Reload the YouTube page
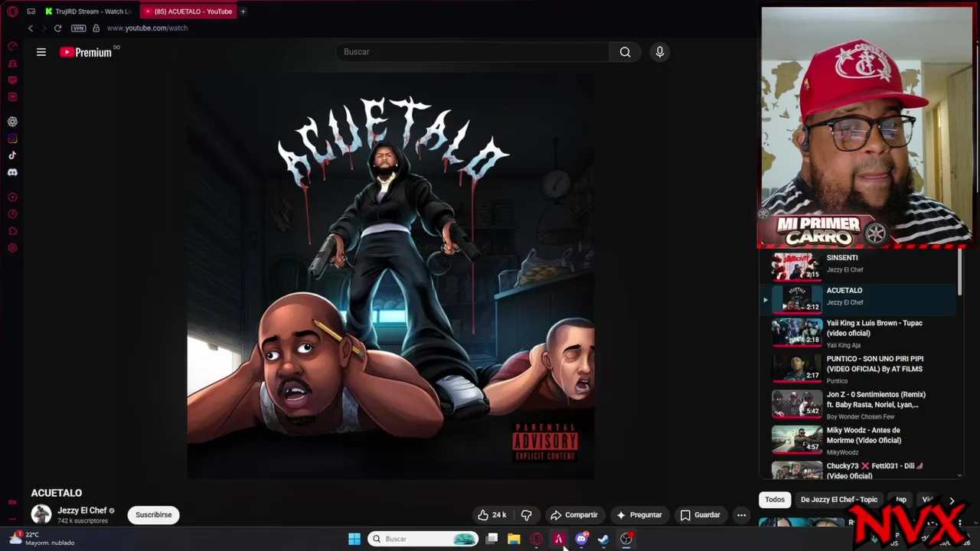Screen dimensions: 980x551 (x=57, y=28)
